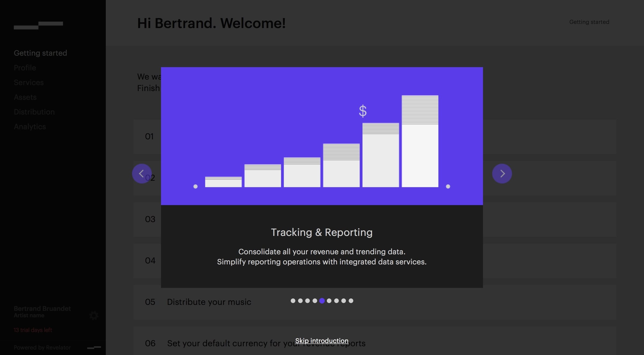Image resolution: width=644 pixels, height=355 pixels.
Task: Select the third carousel pagination dot
Action: pyautogui.click(x=308, y=301)
